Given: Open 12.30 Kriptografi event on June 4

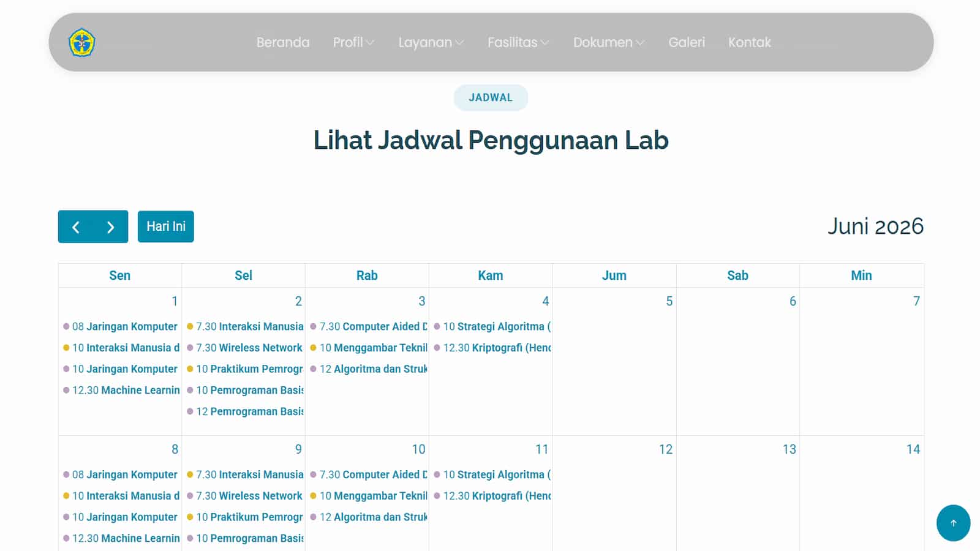Looking at the screenshot, I should coord(492,348).
